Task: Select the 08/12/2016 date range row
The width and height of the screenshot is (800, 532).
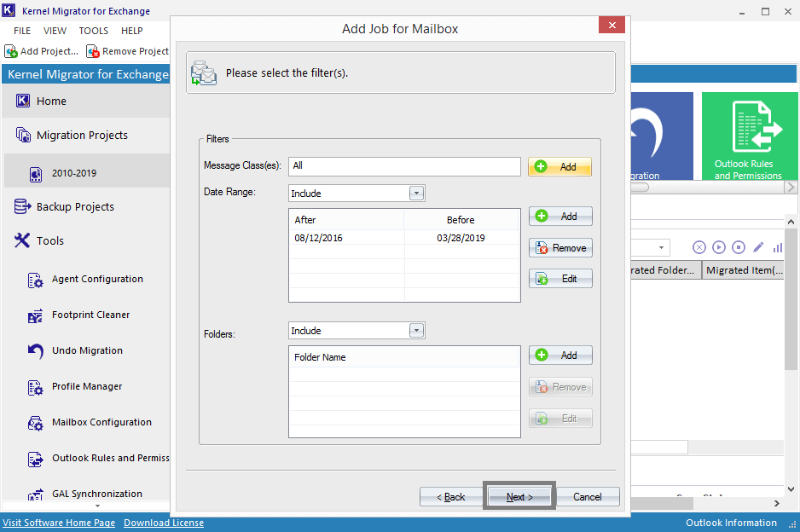Action: 404,238
